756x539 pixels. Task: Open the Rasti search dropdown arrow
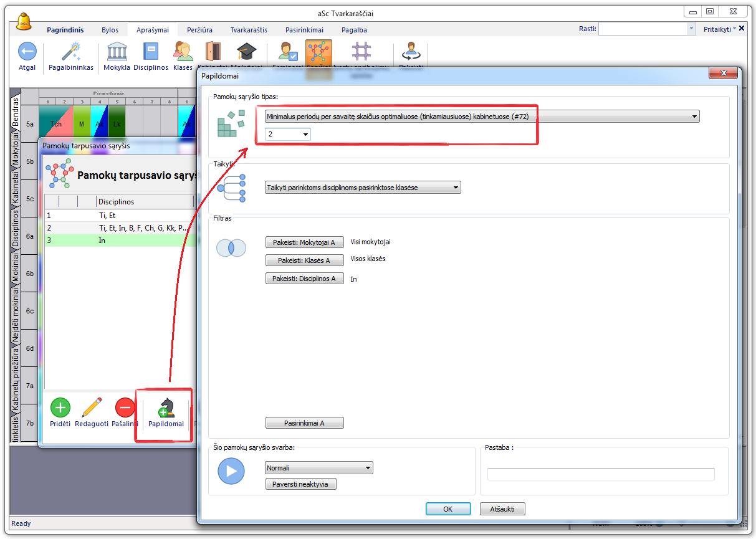tap(691, 29)
